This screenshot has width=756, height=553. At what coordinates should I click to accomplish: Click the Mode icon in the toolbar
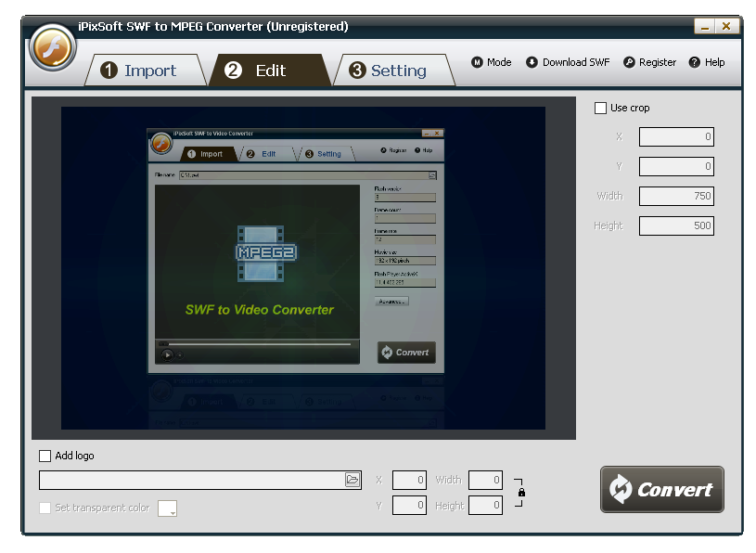[476, 62]
